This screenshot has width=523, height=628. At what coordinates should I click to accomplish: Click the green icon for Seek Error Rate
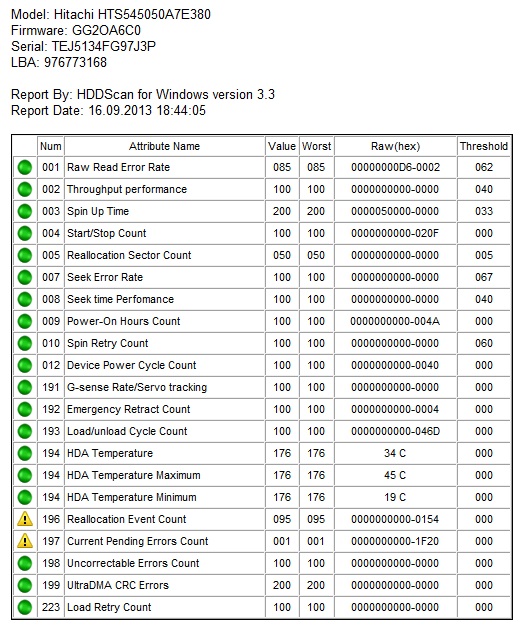click(25, 277)
